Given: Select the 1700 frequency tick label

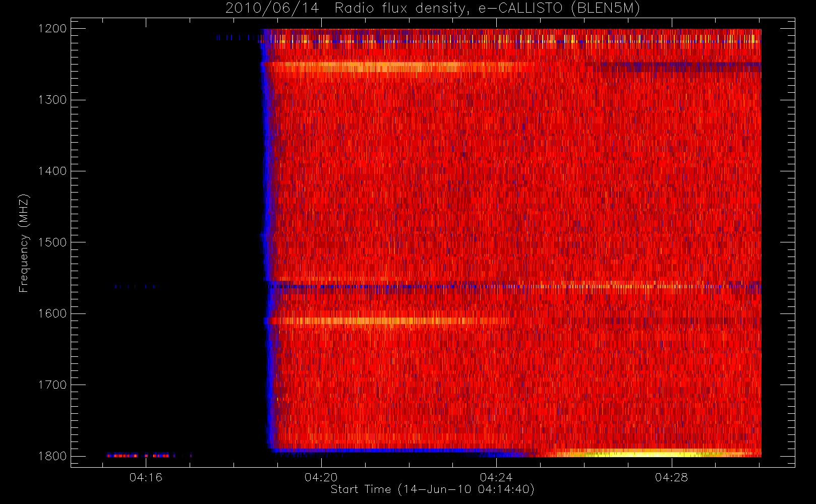Looking at the screenshot, I should point(52,385).
